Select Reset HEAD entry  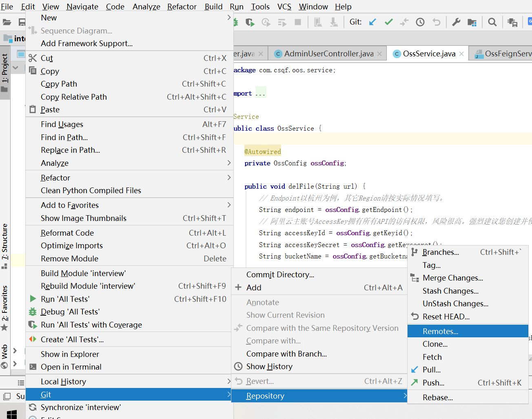468,316
